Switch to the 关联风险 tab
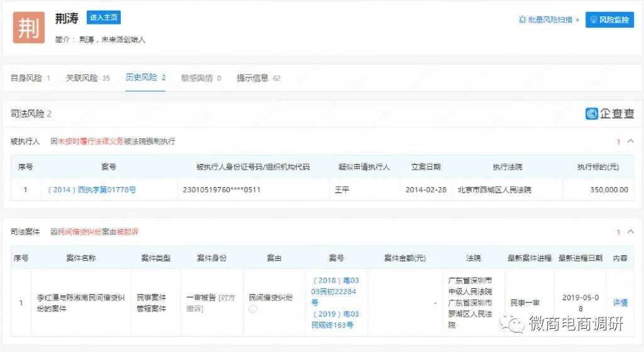 82,78
